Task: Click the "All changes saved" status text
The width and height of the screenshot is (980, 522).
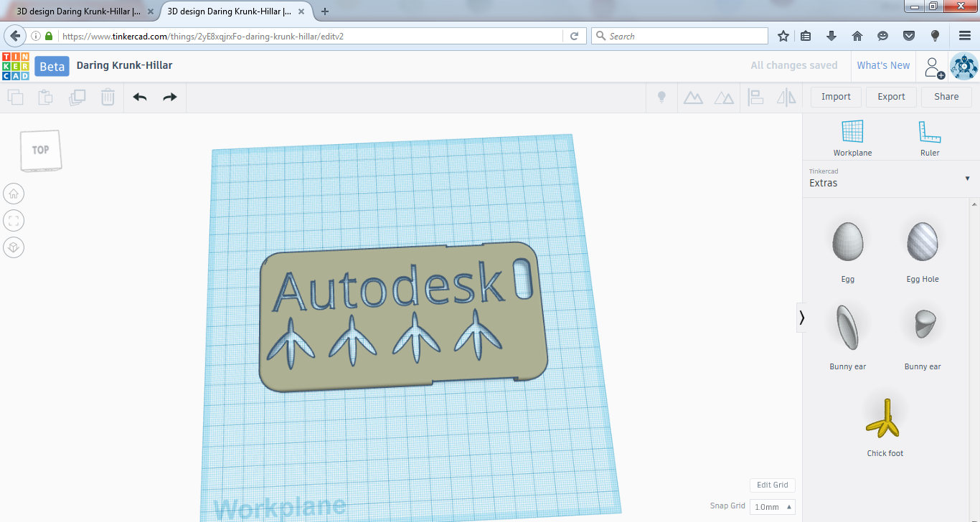Action: point(794,65)
